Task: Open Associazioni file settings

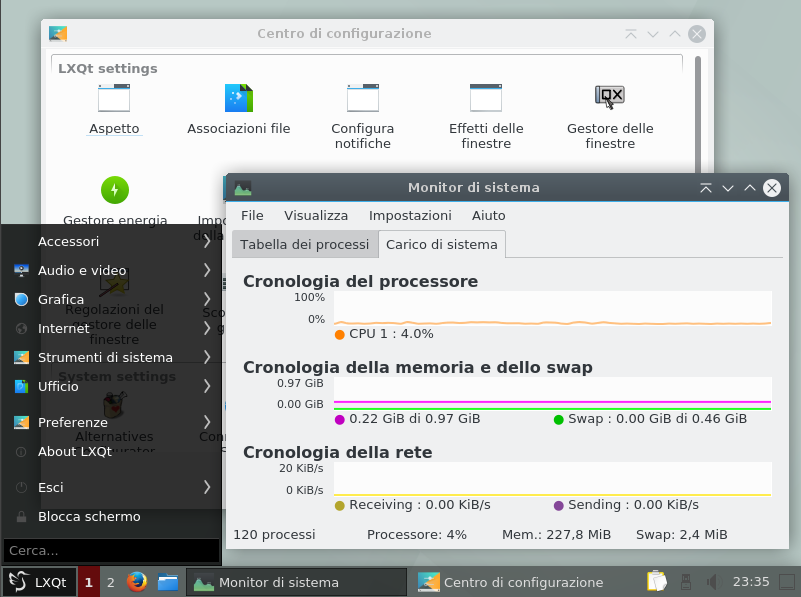Action: pos(238,98)
